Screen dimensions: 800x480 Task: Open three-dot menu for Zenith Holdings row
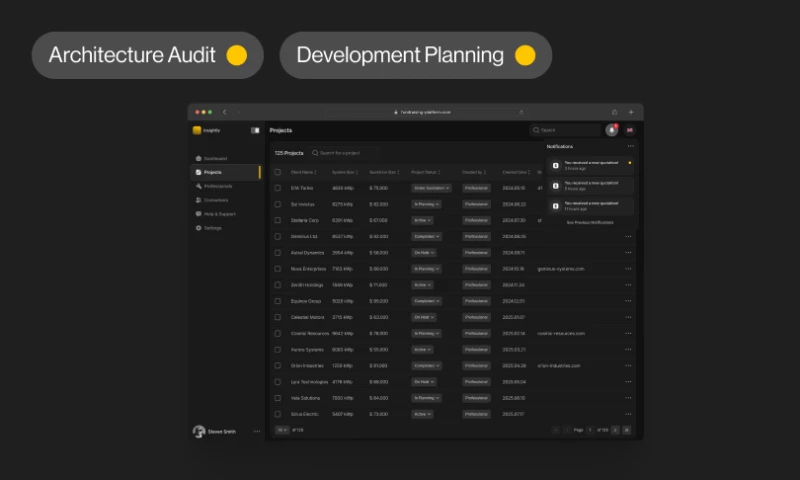click(628, 285)
